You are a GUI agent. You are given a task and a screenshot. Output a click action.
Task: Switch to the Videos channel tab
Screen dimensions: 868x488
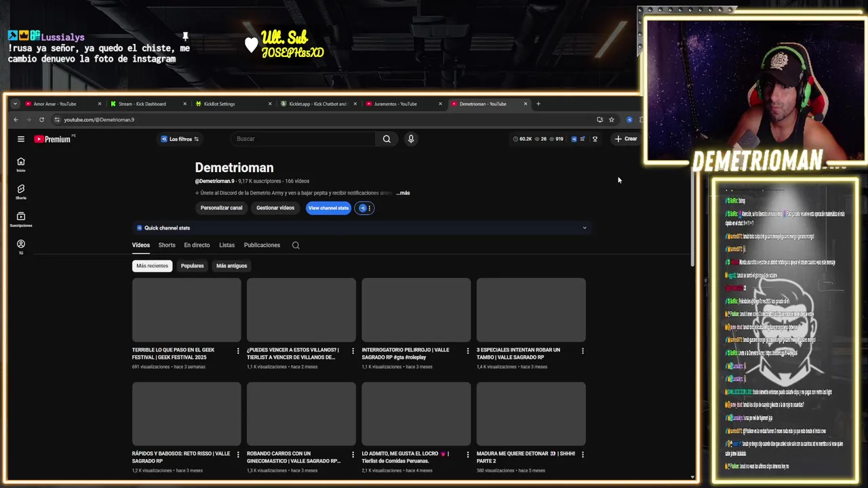point(141,245)
